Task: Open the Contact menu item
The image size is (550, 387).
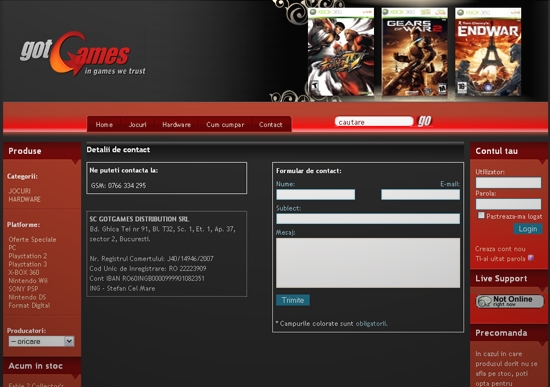Action: click(270, 125)
